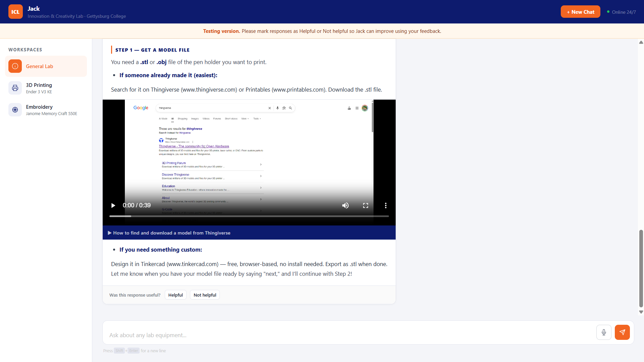
Task: Click the scrollbar down arrow
Action: [641, 312]
